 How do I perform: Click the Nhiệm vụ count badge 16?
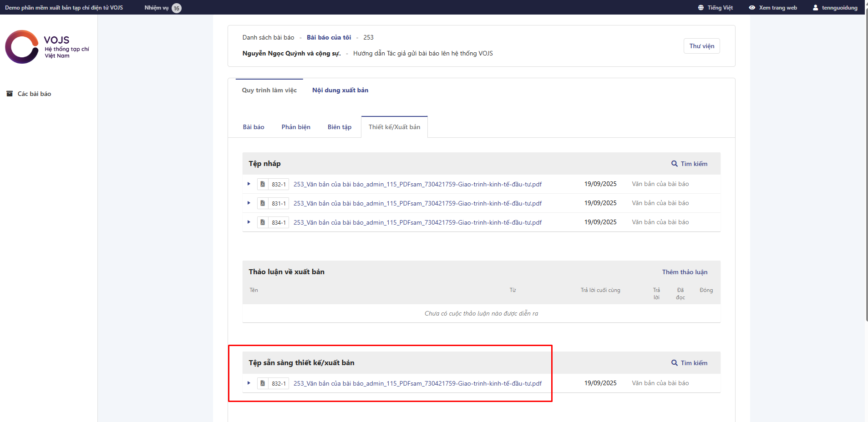pyautogui.click(x=177, y=8)
